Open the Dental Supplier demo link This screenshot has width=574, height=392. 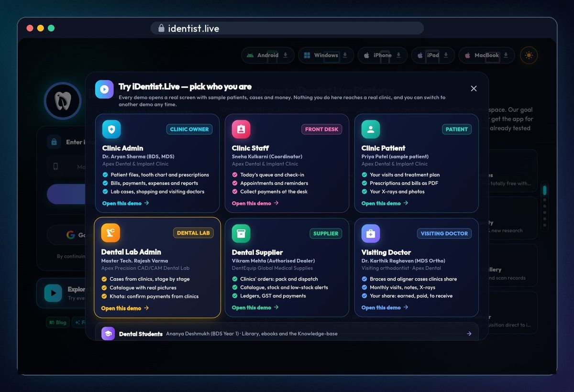[x=255, y=307]
